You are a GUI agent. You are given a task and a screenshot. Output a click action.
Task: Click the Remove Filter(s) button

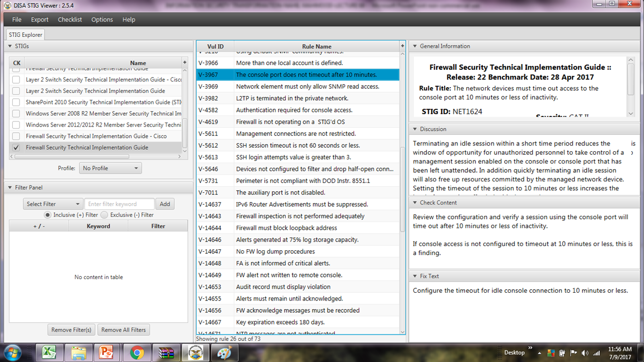[x=71, y=330]
